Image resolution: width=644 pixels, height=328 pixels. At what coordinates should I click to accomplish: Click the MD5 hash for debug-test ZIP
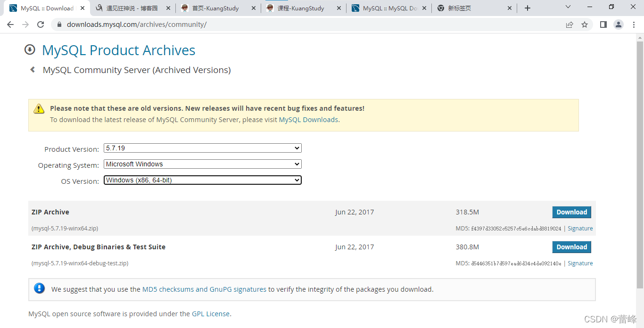[516, 263]
